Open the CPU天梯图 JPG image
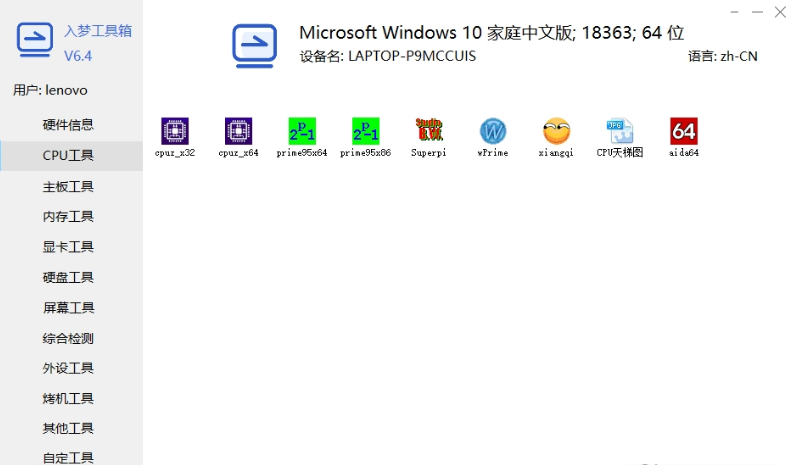The height and width of the screenshot is (465, 790). [620, 131]
